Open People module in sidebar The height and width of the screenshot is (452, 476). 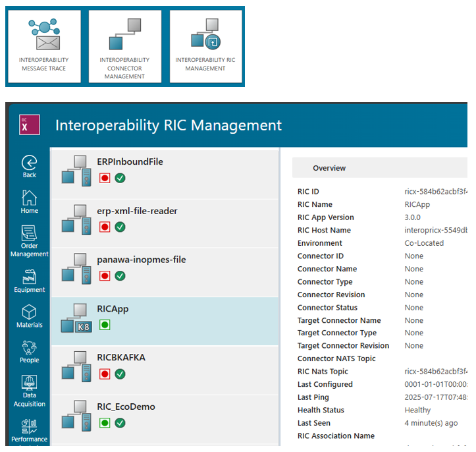[29, 351]
